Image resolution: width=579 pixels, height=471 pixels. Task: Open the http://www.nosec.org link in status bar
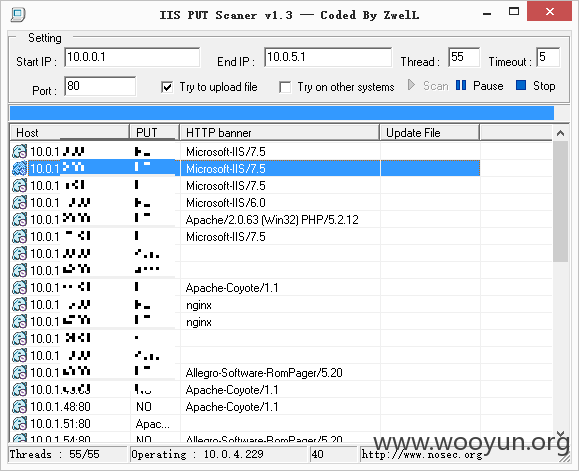click(x=422, y=454)
